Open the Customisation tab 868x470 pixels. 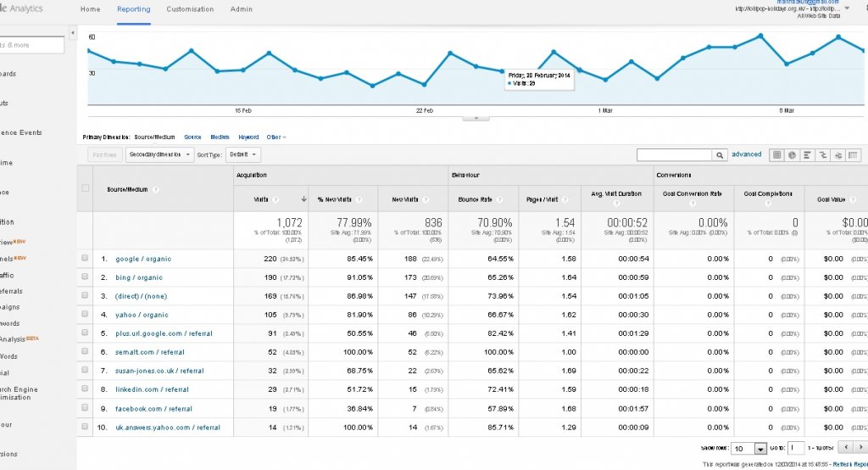click(x=190, y=9)
